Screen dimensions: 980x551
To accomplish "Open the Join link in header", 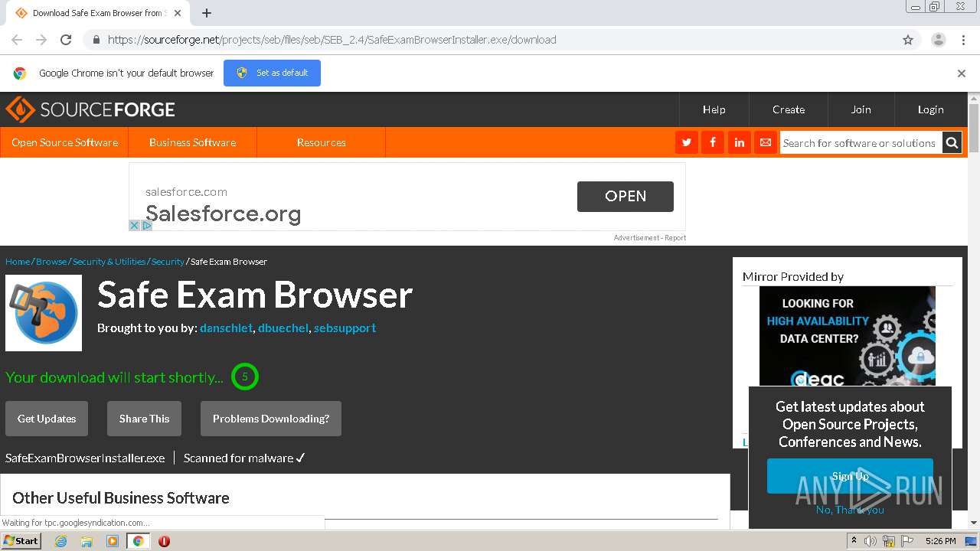I will pos(861,109).
